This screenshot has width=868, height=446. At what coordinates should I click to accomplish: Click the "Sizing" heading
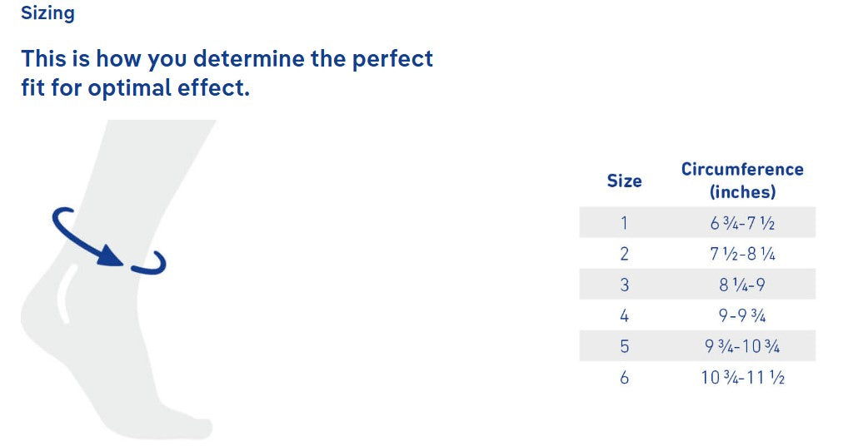point(47,13)
